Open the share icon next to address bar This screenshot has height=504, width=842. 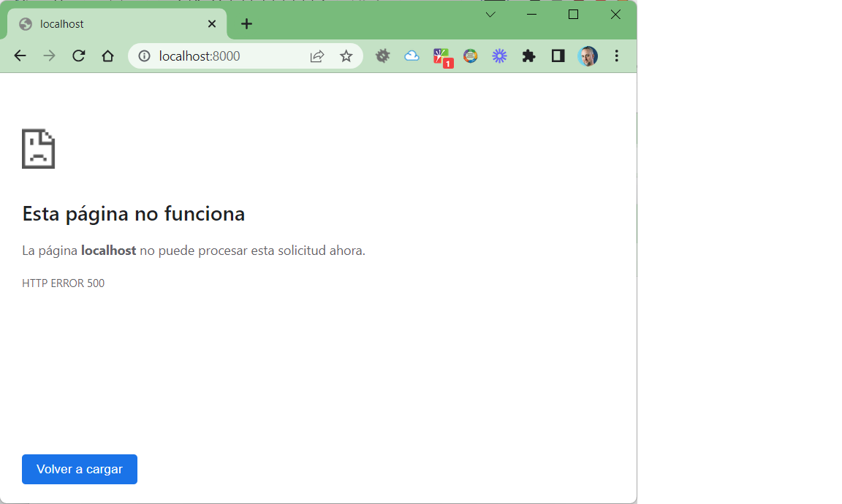tap(316, 56)
